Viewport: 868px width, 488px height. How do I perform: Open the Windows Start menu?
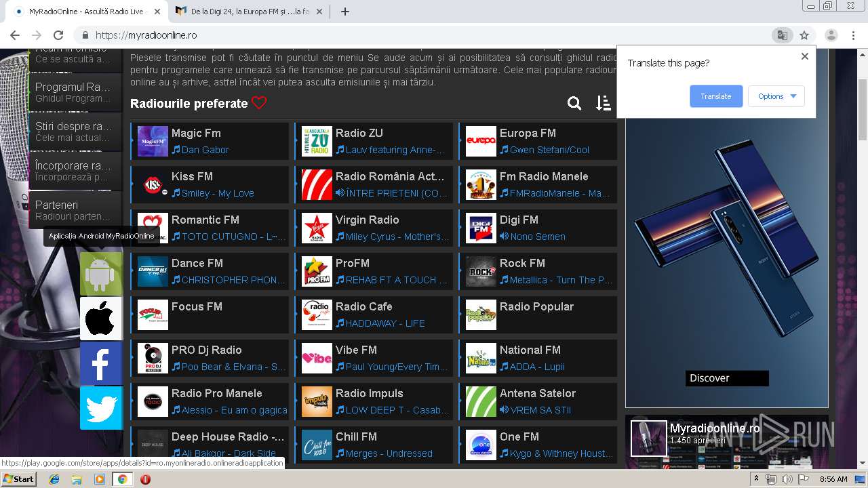pyautogui.click(x=19, y=479)
